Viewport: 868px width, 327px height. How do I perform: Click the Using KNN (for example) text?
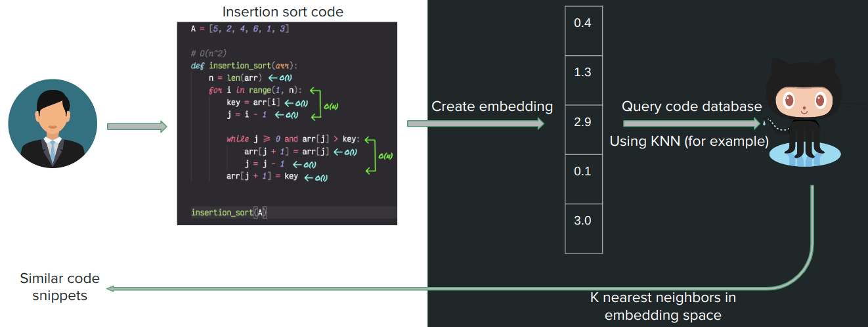tap(689, 141)
